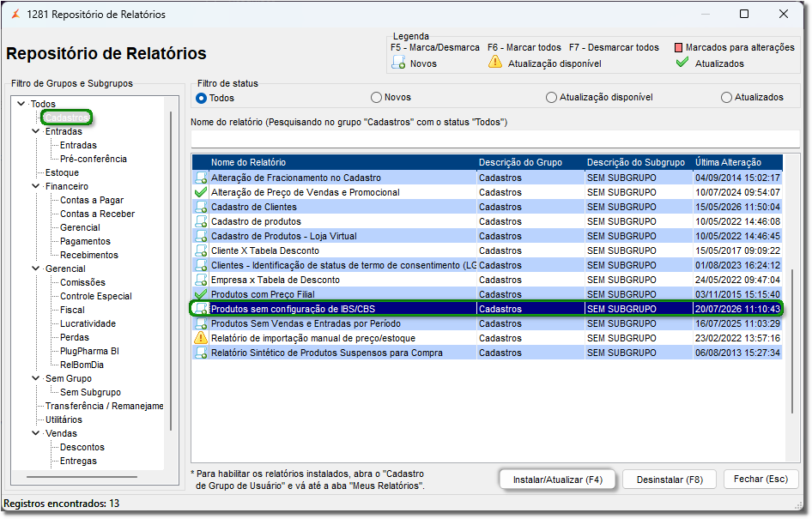This screenshot has height=519, width=812.
Task: Select the Pagamentos subgroup
Action: 86,241
